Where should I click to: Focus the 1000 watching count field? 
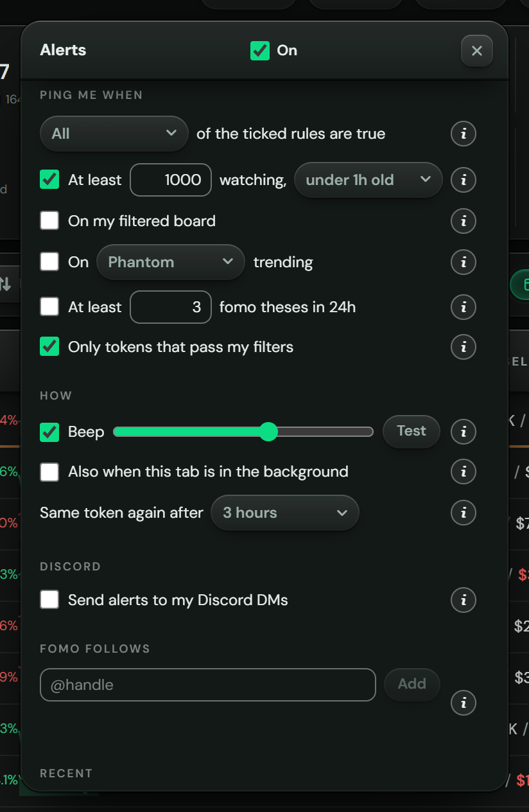click(171, 180)
